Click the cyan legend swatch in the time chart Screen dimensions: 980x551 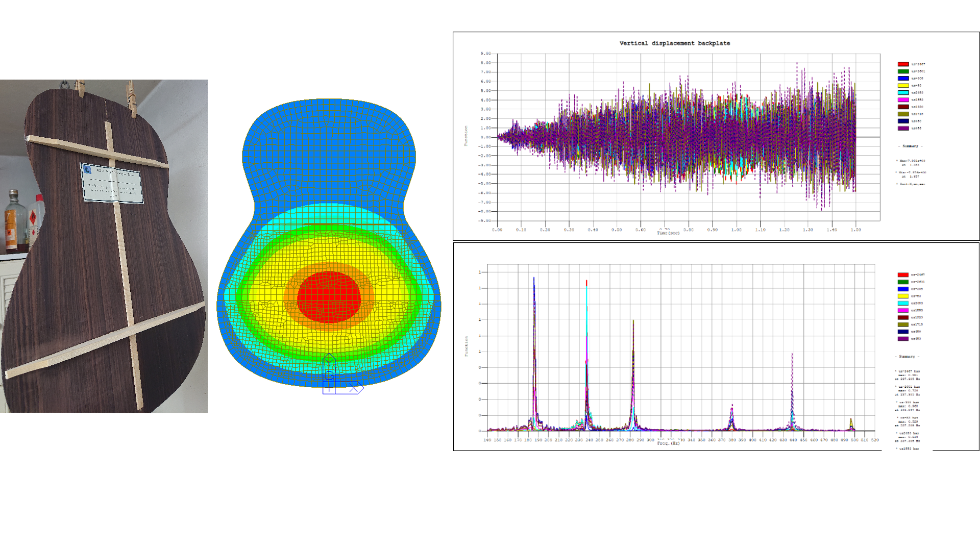tap(903, 93)
